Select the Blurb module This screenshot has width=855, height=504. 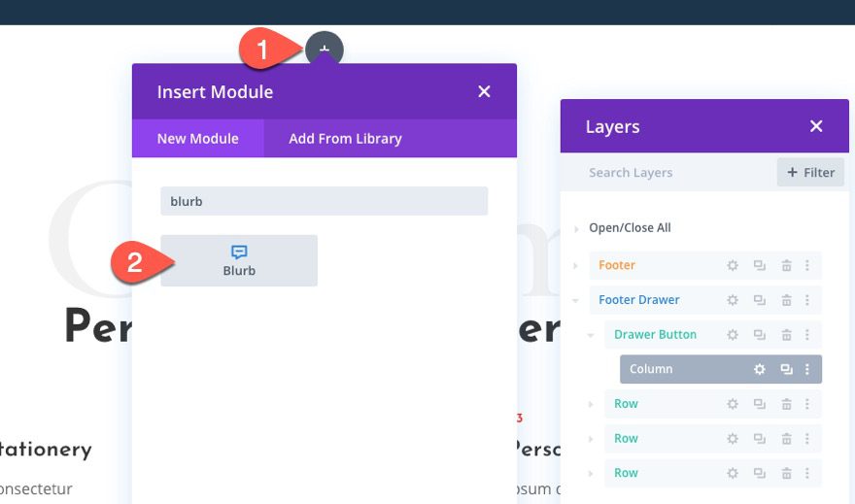239,260
